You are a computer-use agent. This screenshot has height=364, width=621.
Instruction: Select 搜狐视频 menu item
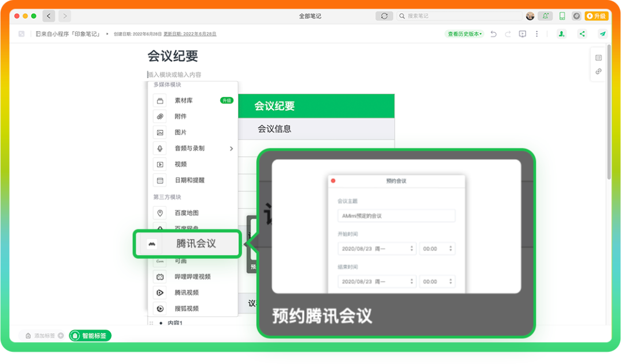[x=193, y=309]
